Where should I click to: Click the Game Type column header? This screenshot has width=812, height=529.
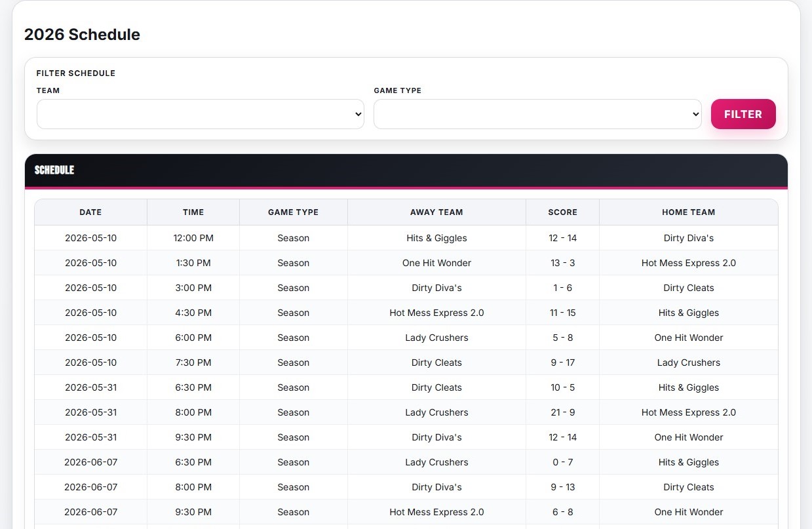coord(294,212)
